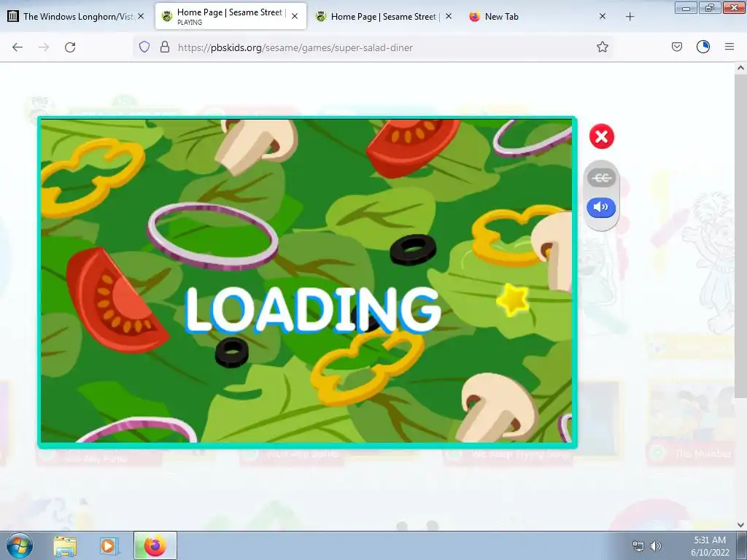Close the Windows Longhorn/Vista tab
Viewport: 747px width, 560px height.
pos(141,16)
